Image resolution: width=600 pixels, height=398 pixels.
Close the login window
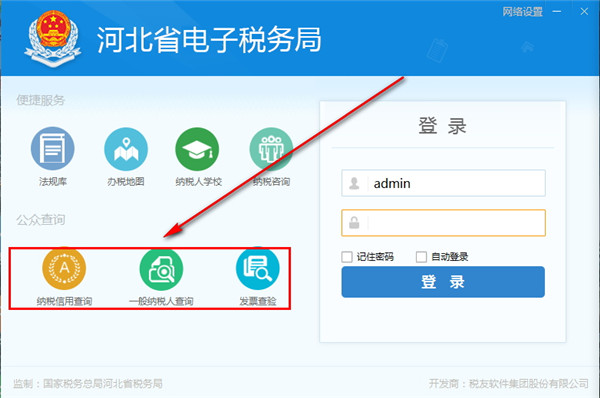[584, 12]
